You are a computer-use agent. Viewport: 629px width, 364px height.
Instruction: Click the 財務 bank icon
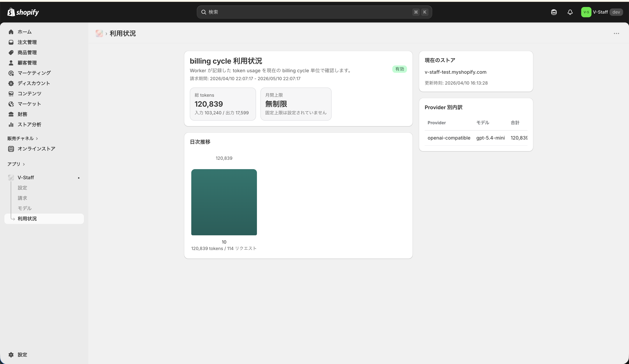11,114
